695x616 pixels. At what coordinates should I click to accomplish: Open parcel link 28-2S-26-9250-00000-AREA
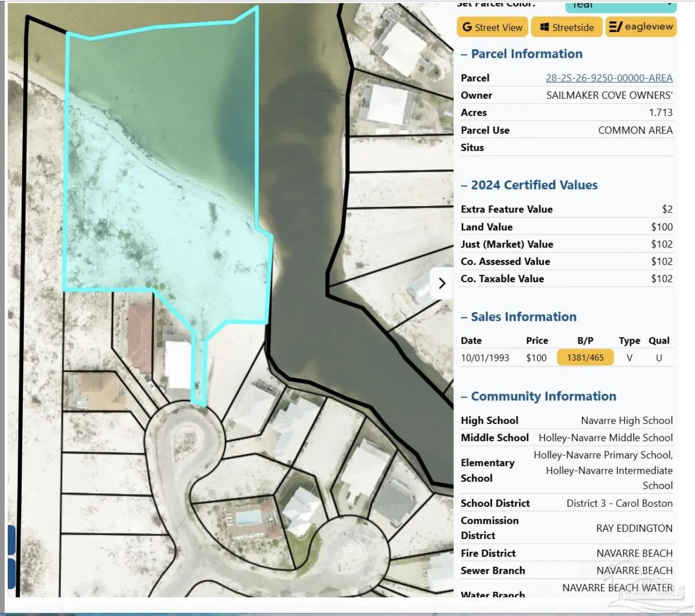click(609, 78)
